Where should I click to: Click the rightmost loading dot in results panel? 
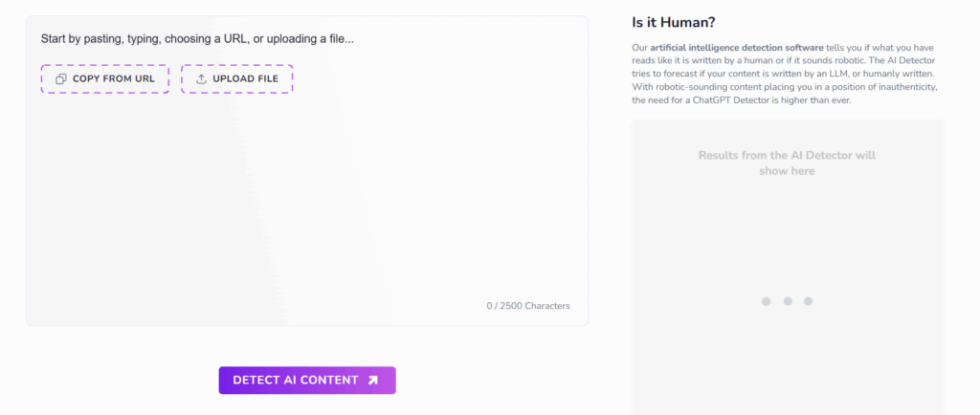808,301
